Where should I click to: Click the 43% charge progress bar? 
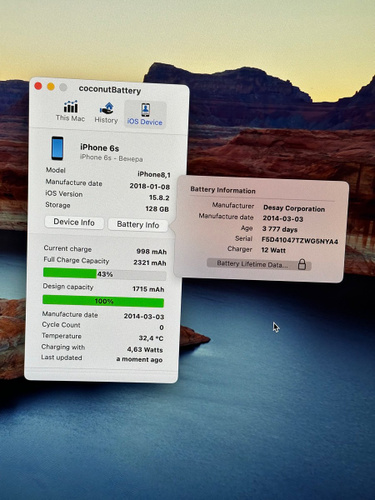tap(104, 274)
